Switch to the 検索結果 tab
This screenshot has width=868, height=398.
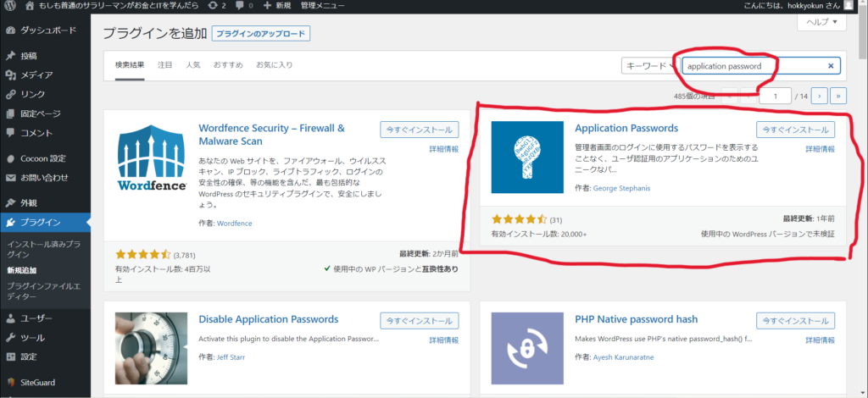tap(130, 64)
